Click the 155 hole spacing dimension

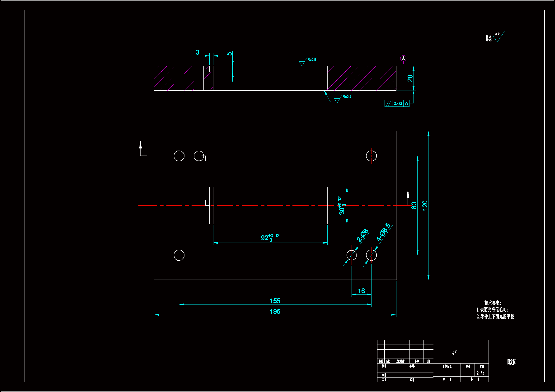275,301
